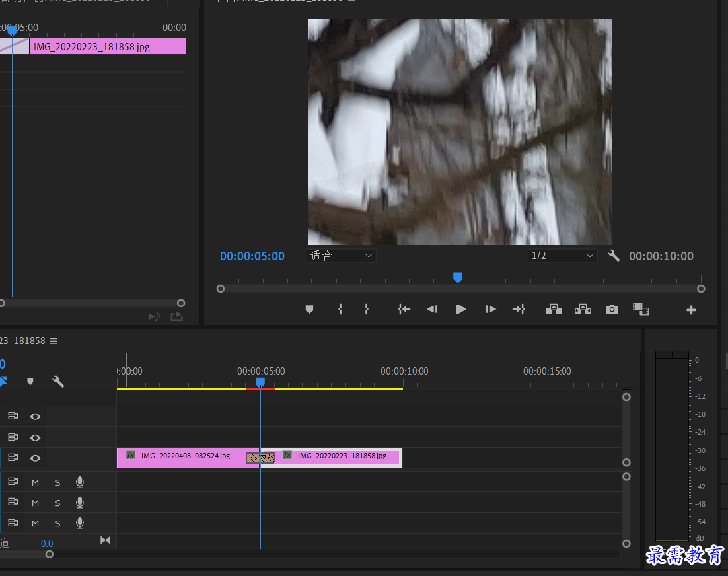Screen dimensions: 728x576
Task: Open Program monitor settings wrench
Action: pos(614,256)
